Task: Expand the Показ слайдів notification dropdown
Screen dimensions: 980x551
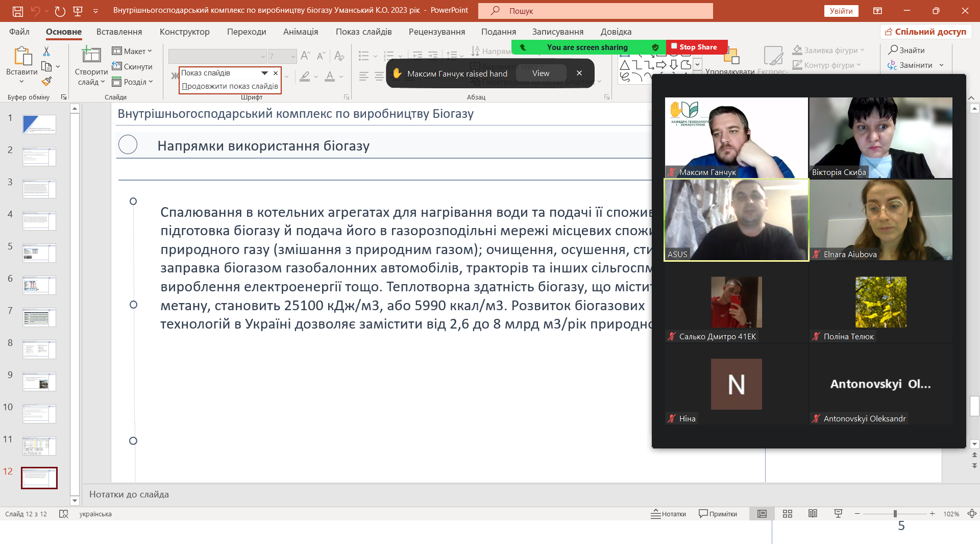Action: pos(265,73)
